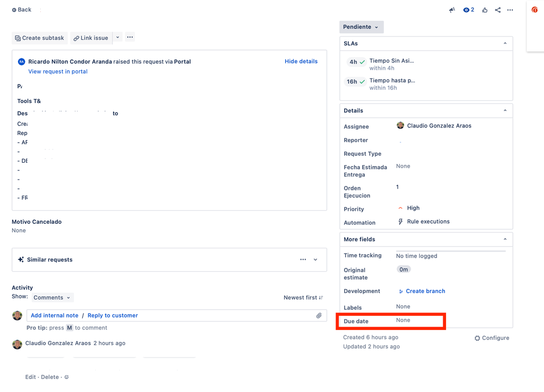The width and height of the screenshot is (544, 392).
Task: Collapse the SLAs panel
Action: (505, 44)
